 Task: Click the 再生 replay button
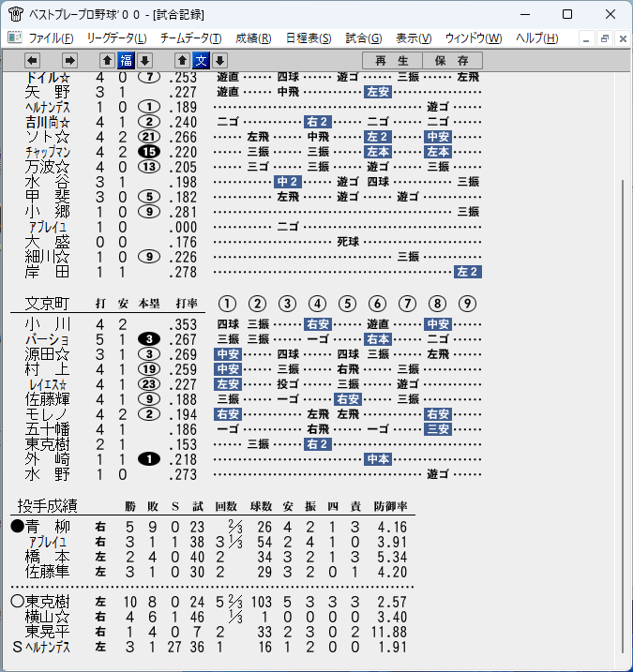coord(392,60)
